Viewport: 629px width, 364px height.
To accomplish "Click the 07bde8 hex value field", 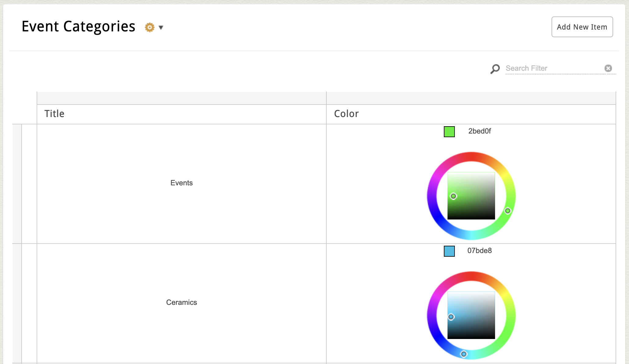I will point(480,251).
